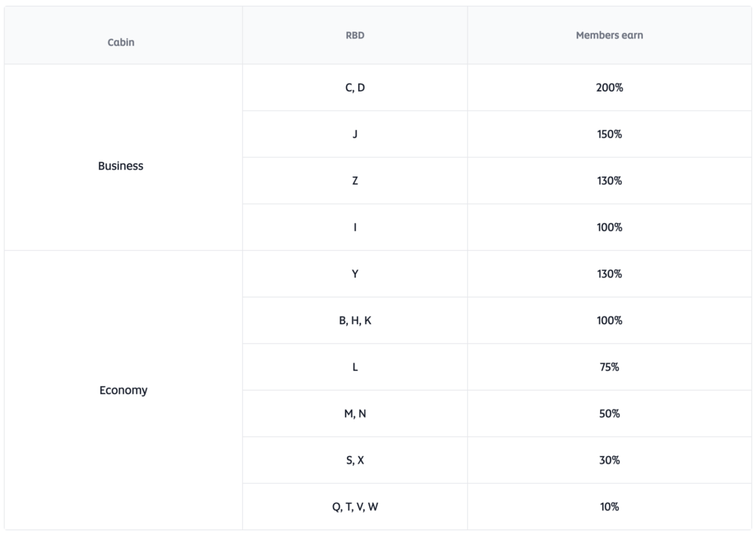Select the 'L' RBD cell
This screenshot has width=756, height=536.
[355, 367]
